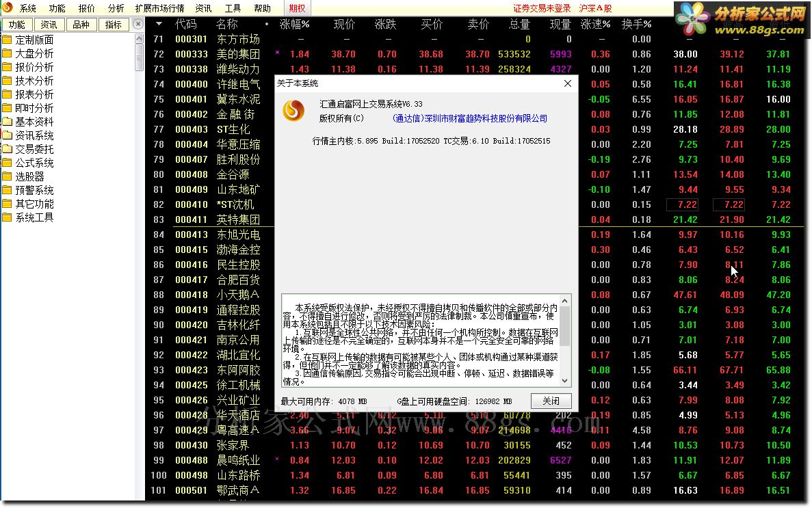Open the 资讯系统 folder icon

coord(7,135)
